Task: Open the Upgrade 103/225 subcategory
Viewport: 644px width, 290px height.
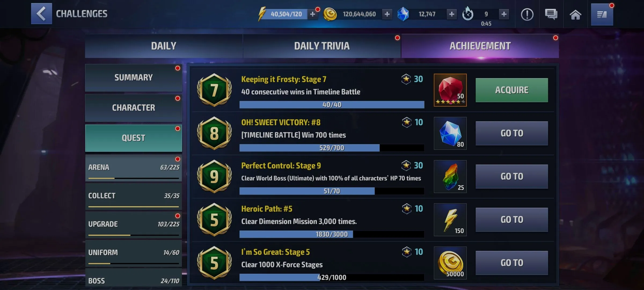Action: (133, 225)
